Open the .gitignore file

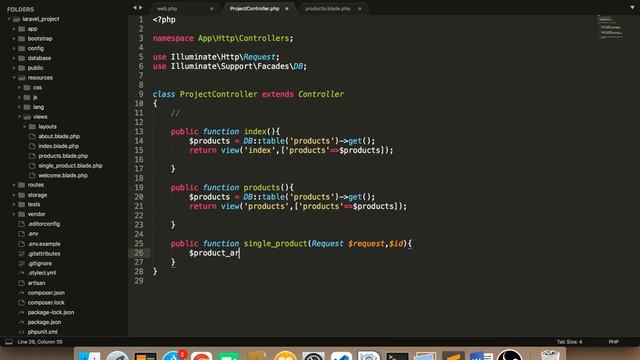[x=40, y=263]
